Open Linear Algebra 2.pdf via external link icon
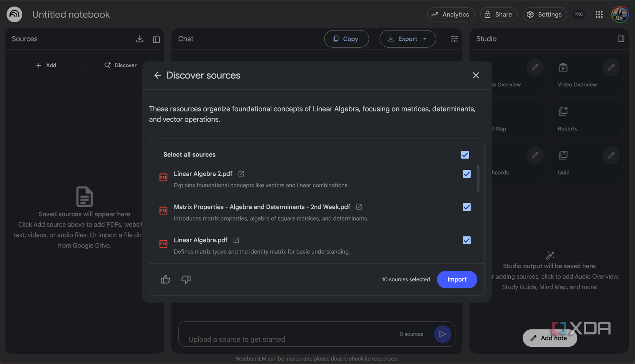The width and height of the screenshot is (635, 364). pos(241,174)
